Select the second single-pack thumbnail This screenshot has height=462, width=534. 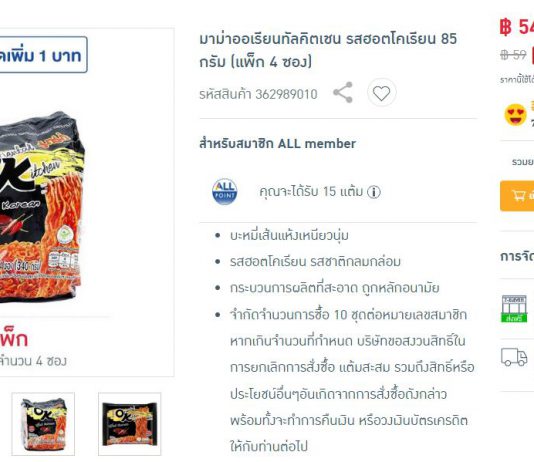(129, 424)
